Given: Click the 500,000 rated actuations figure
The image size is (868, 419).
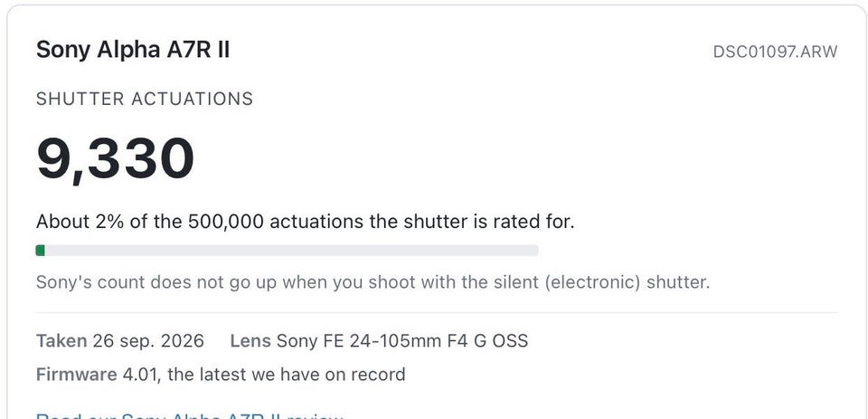Looking at the screenshot, I should (226, 222).
